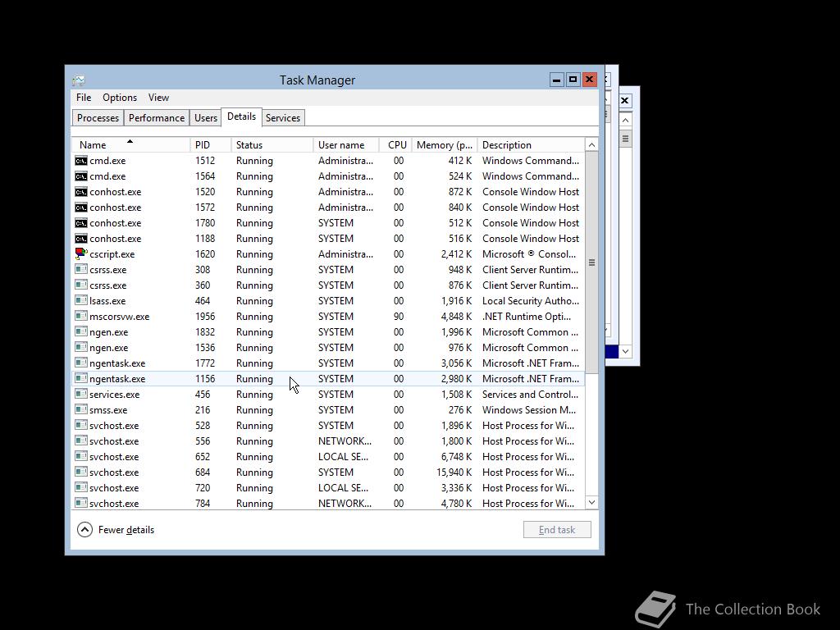Click the lsass.exe process icon
The width and height of the screenshot is (840, 630).
coord(81,300)
